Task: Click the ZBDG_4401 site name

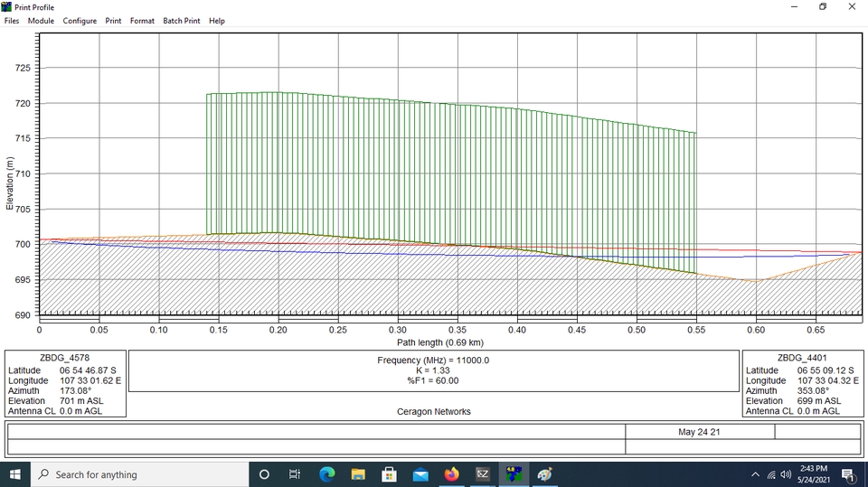Action: [802, 358]
